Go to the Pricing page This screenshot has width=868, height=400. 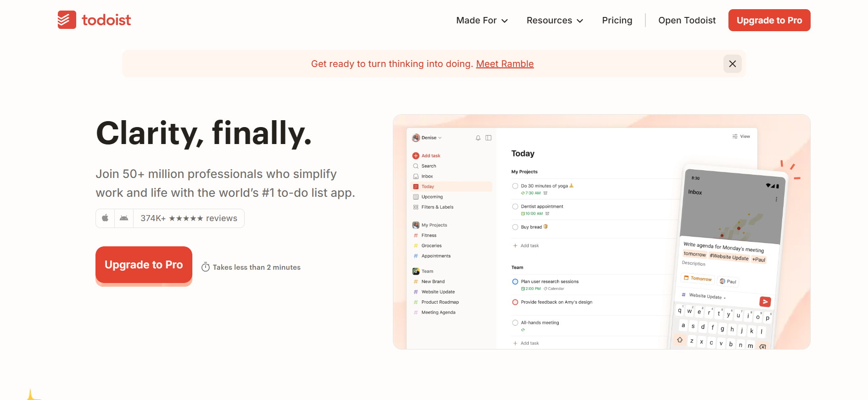(617, 20)
